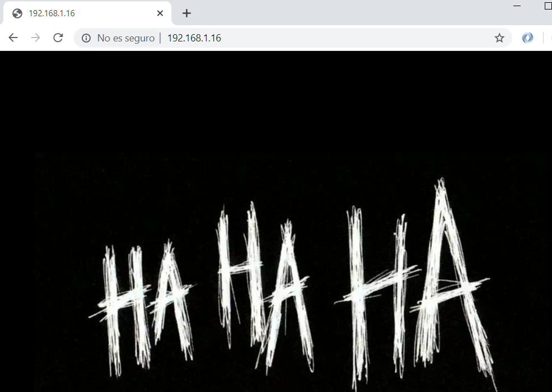Click the globe favicon on the tab
Screen dimensions: 552x392
(x=17, y=13)
